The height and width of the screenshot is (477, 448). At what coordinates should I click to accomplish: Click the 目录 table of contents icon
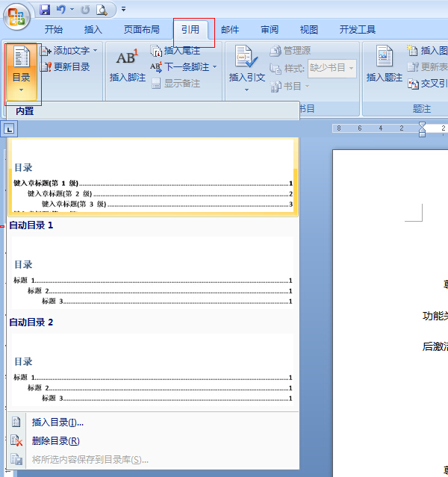(x=22, y=56)
